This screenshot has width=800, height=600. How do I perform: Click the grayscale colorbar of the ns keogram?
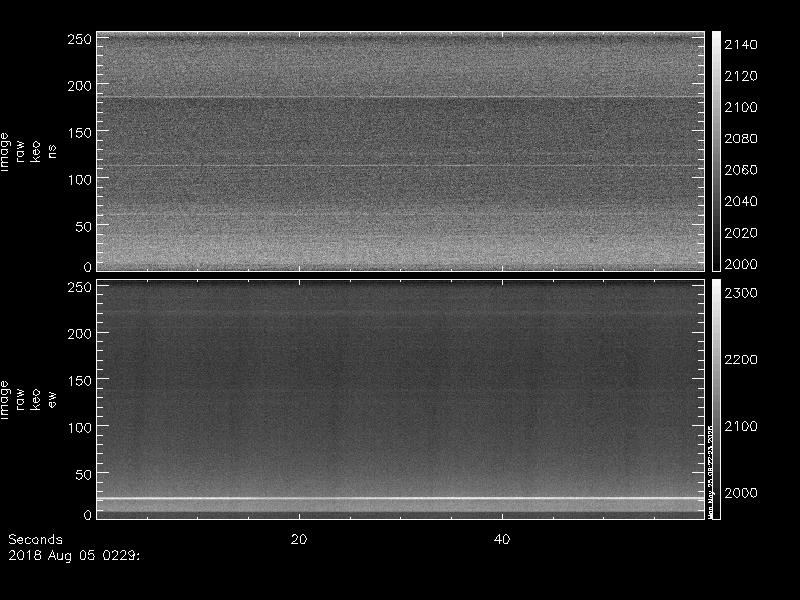coord(716,151)
